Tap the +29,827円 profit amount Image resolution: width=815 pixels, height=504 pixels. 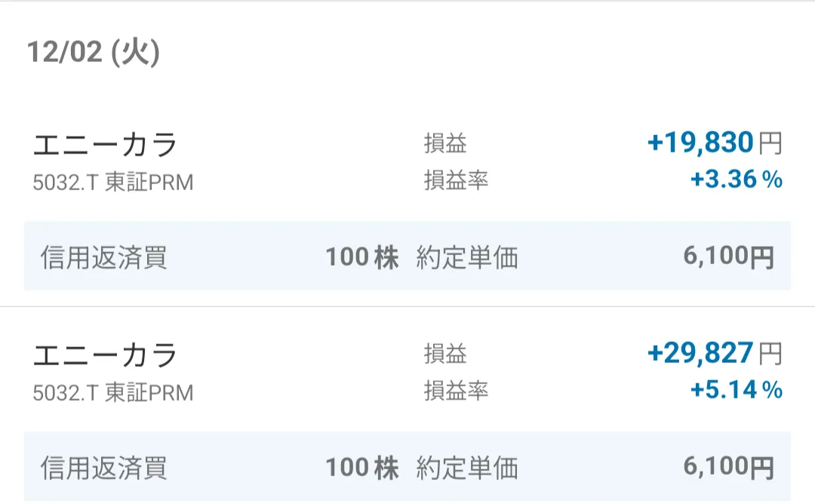pos(714,353)
